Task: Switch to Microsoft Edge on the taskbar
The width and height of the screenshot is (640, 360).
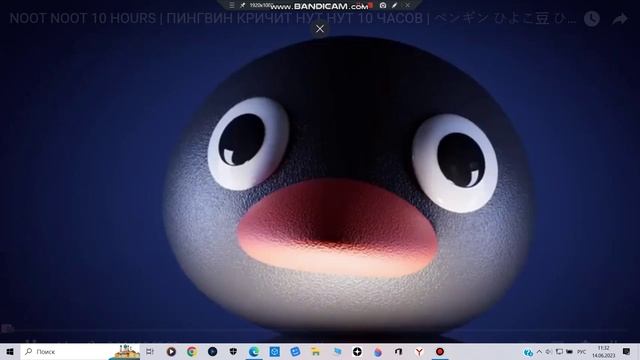Action: tap(254, 351)
